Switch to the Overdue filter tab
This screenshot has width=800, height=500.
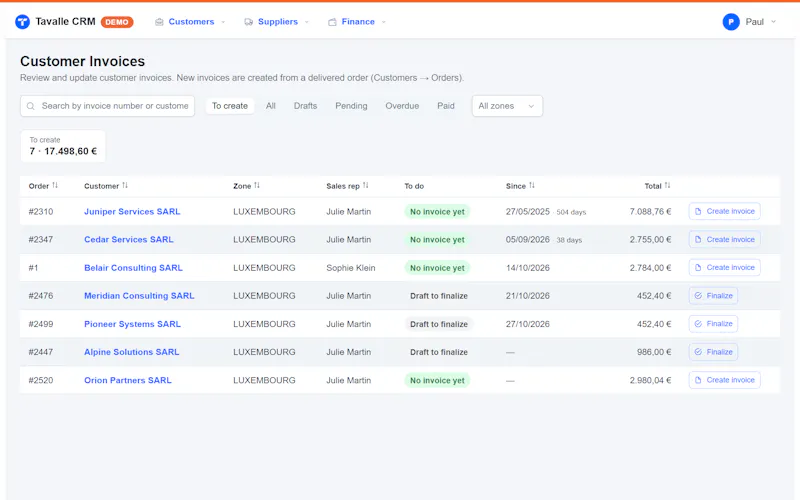402,106
